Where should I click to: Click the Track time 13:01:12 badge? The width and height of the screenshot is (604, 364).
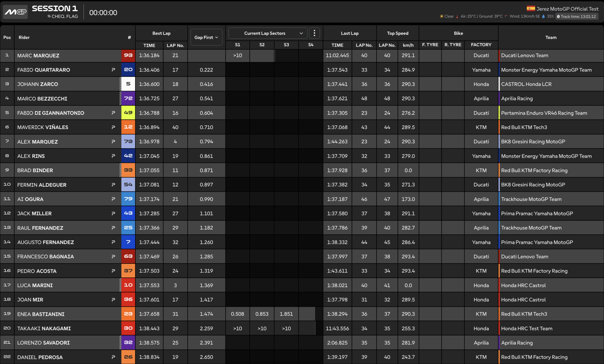[x=576, y=17]
